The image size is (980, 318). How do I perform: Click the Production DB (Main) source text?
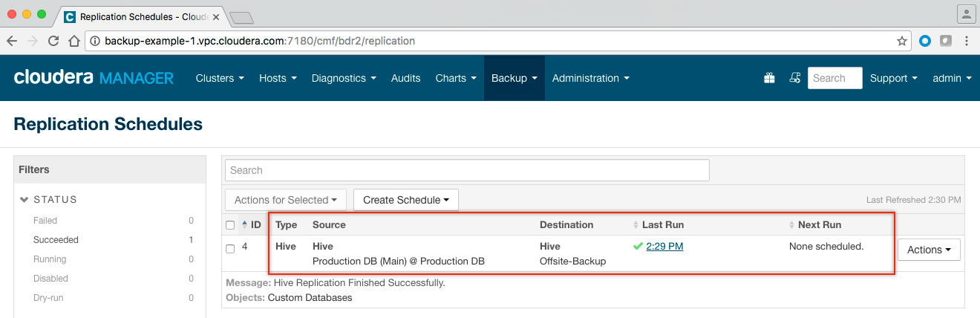click(x=399, y=262)
